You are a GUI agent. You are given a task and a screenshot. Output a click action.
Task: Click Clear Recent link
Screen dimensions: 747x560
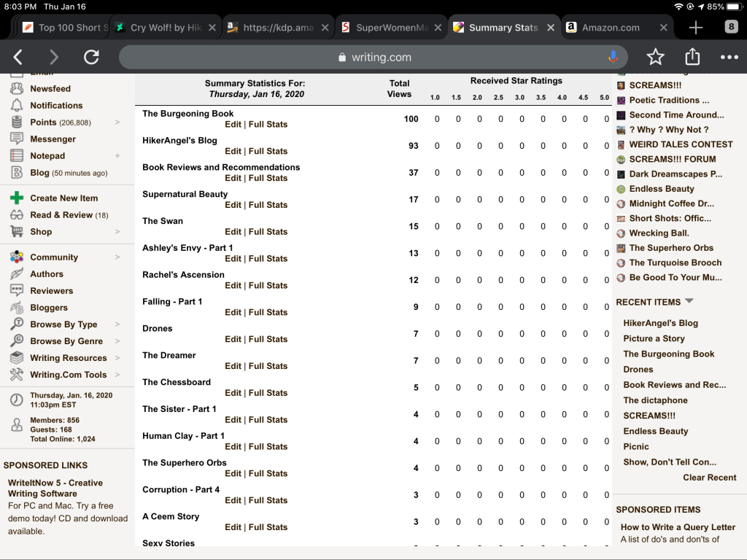pos(709,478)
